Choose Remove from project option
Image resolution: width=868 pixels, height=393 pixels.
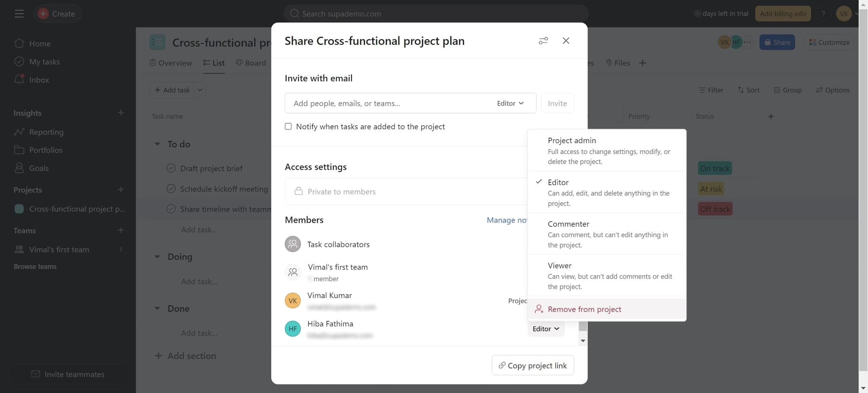(x=584, y=309)
